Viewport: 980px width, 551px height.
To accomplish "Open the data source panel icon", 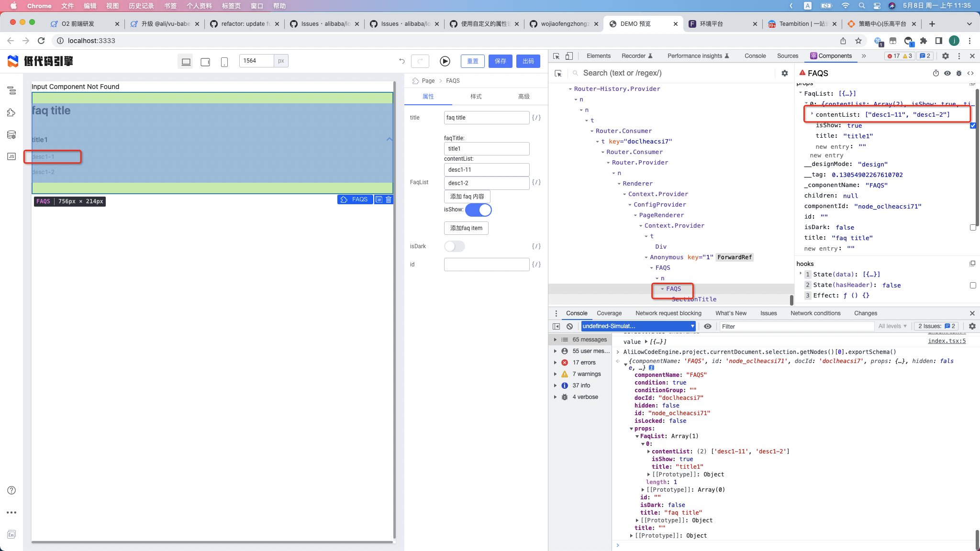I will (x=11, y=135).
